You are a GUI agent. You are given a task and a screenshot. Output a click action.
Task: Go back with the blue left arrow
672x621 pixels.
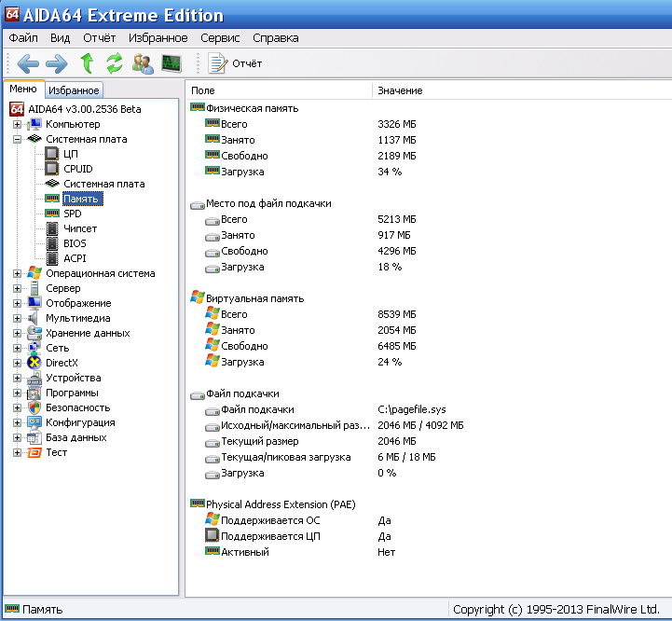pyautogui.click(x=28, y=64)
